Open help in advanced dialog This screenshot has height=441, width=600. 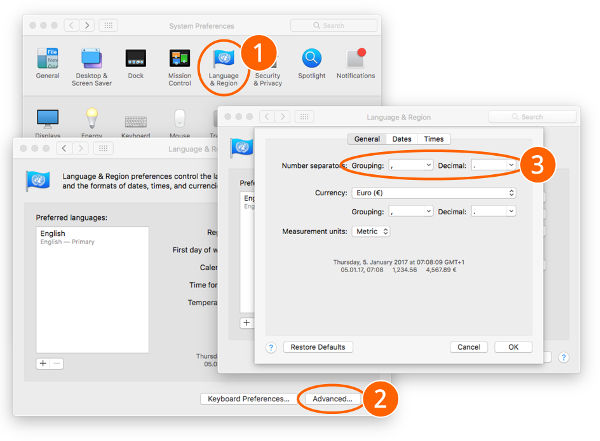coord(271,348)
